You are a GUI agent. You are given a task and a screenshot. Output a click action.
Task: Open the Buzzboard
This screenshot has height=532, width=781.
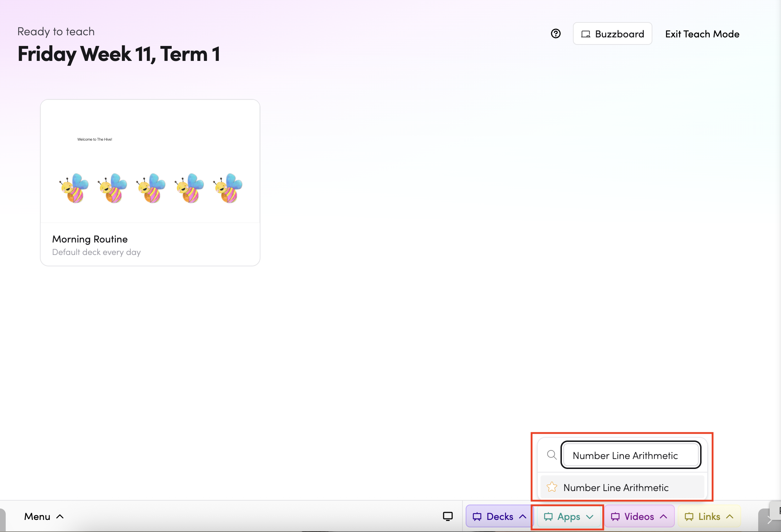coord(612,34)
